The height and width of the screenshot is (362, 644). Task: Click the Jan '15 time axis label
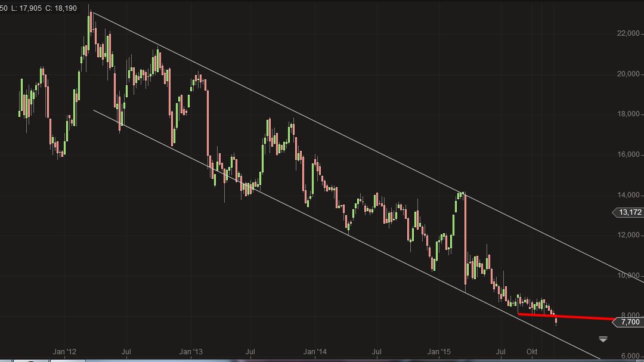pyautogui.click(x=439, y=352)
